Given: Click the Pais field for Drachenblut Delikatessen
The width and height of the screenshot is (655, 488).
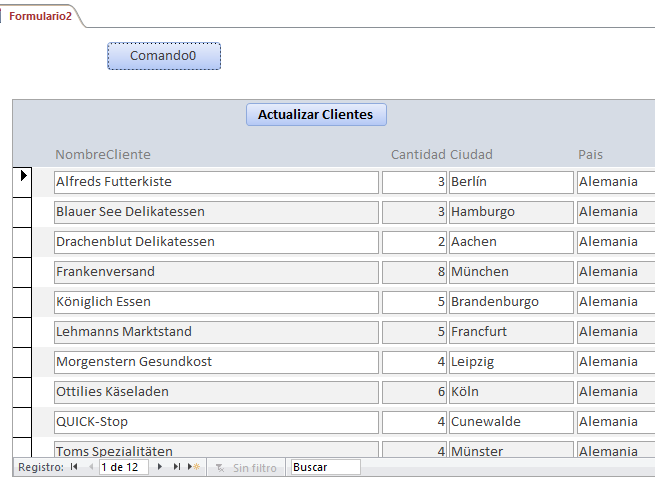Looking at the screenshot, I should point(616,242).
